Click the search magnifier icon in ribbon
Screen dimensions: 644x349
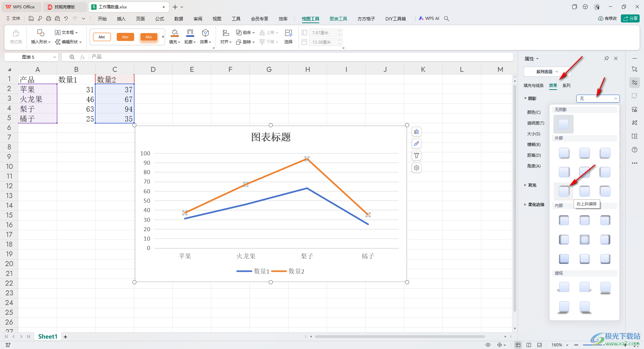(446, 18)
